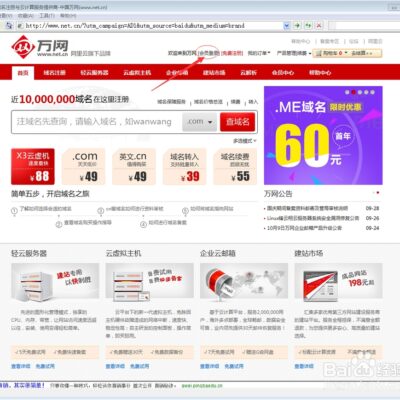This screenshot has width=400, height=400.
Task: Click the red stop-loading X icon
Action: pos(319,25)
